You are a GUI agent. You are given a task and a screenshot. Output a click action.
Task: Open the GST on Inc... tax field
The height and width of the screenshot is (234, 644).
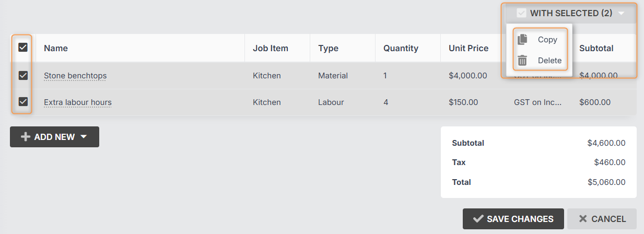pos(537,102)
